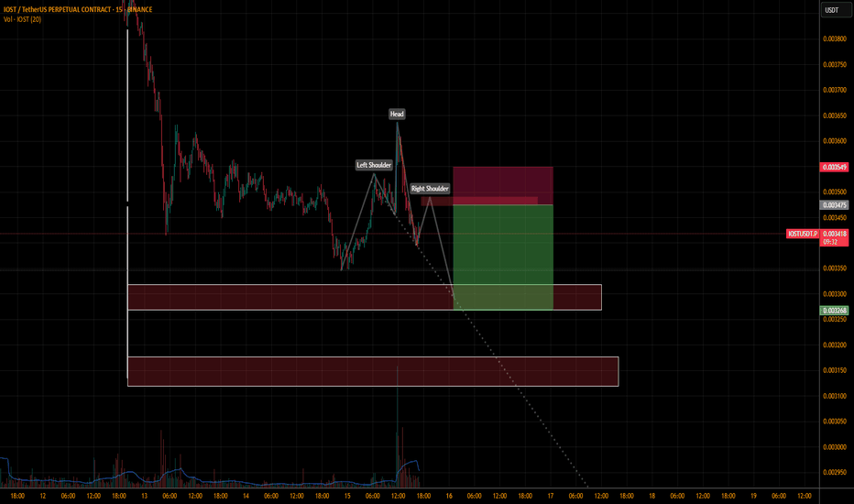Click the 0.003200 price axis label
Image resolution: width=854 pixels, height=504 pixels.
point(835,345)
